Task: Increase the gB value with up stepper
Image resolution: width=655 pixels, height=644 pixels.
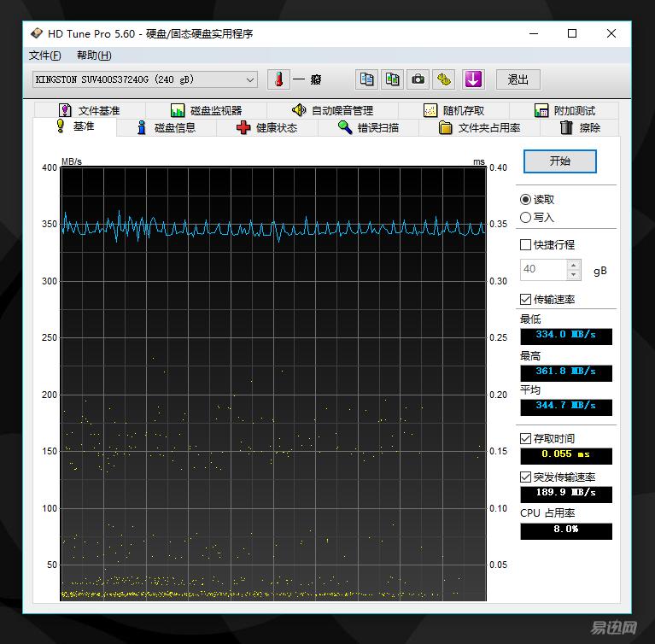Action: click(573, 264)
